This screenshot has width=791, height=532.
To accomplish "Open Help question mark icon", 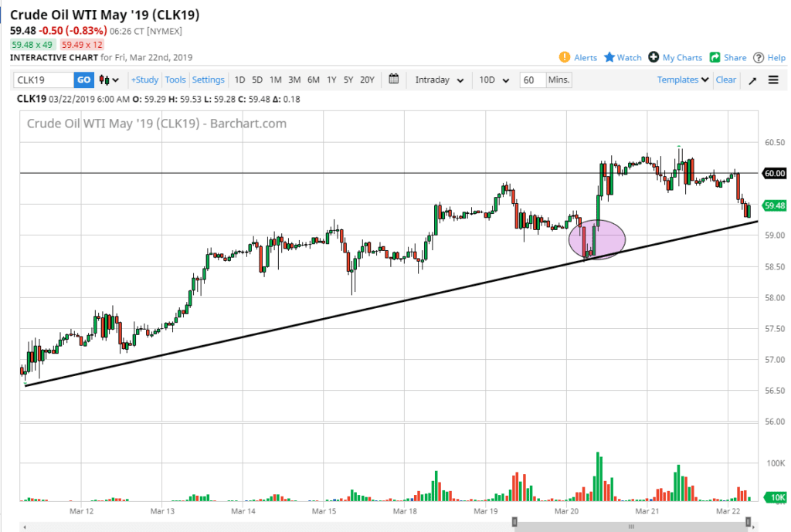I will point(759,58).
